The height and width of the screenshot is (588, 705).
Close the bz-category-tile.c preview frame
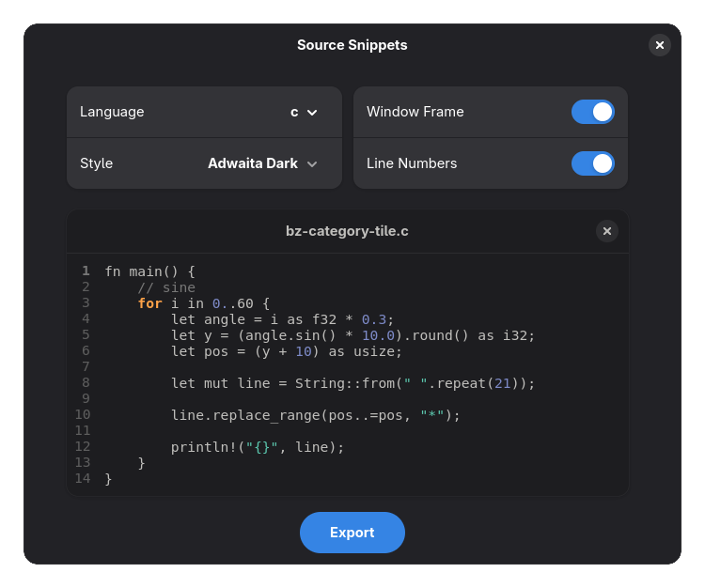coord(606,231)
